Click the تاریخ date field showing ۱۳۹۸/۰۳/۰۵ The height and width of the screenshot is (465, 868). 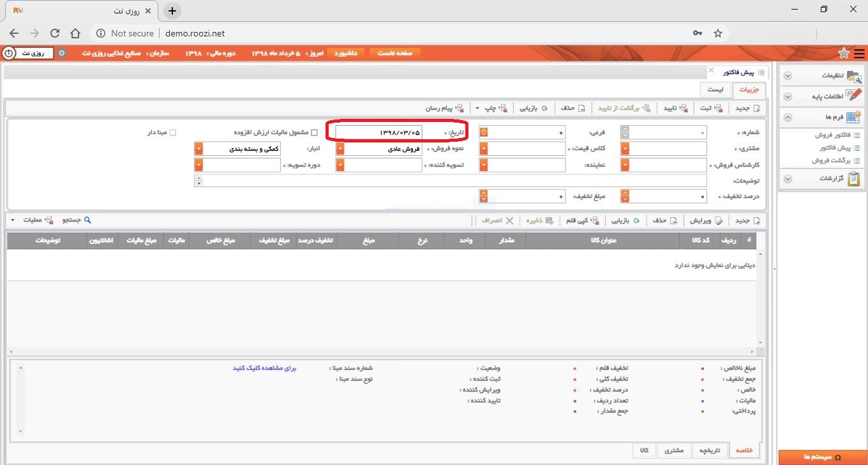coord(379,132)
